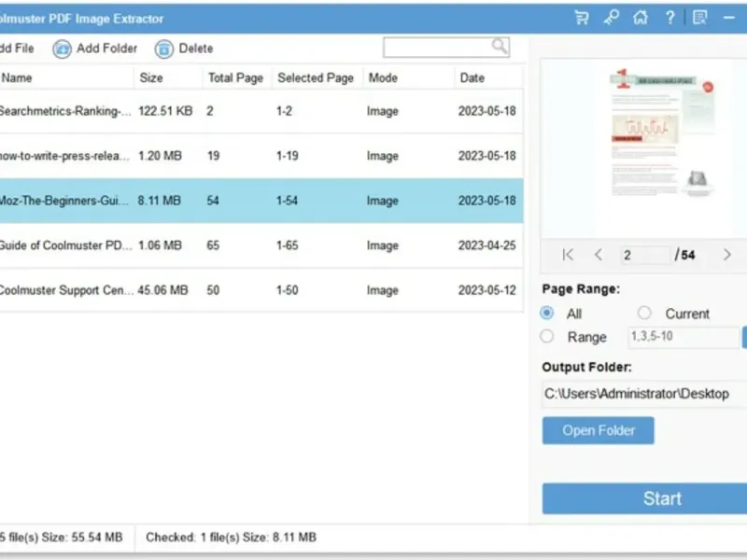Click the 1.20 MB size cell
Screen dimensions: 747x560
(x=160, y=156)
